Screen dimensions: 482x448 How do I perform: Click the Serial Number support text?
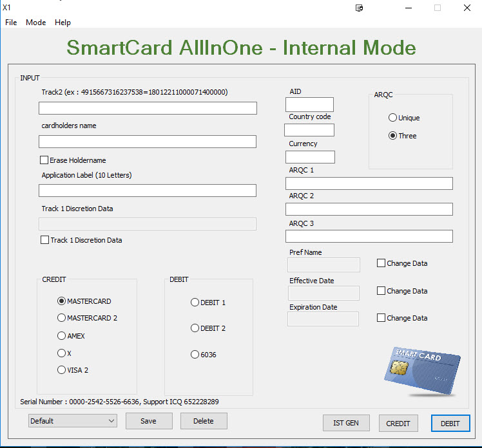click(120, 402)
